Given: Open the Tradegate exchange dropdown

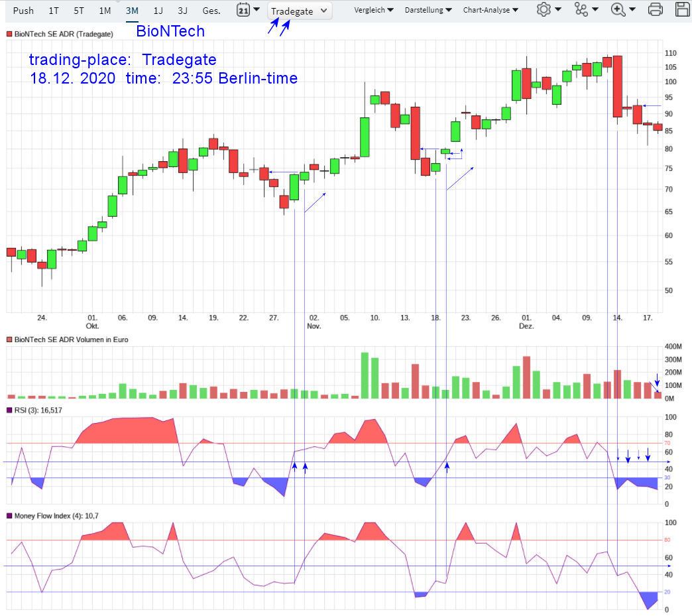Looking at the screenshot, I should pyautogui.click(x=300, y=11).
